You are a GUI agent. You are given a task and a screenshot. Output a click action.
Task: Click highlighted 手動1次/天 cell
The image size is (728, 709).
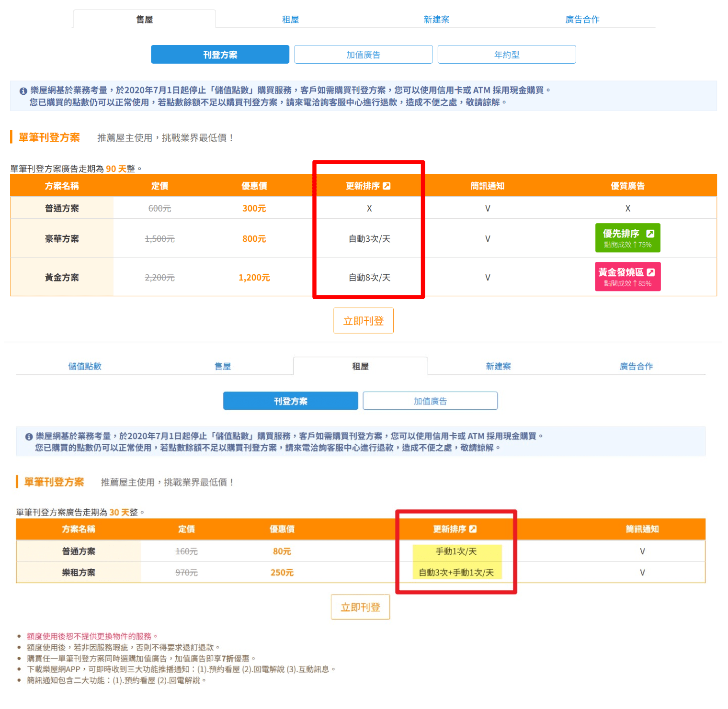pyautogui.click(x=456, y=551)
